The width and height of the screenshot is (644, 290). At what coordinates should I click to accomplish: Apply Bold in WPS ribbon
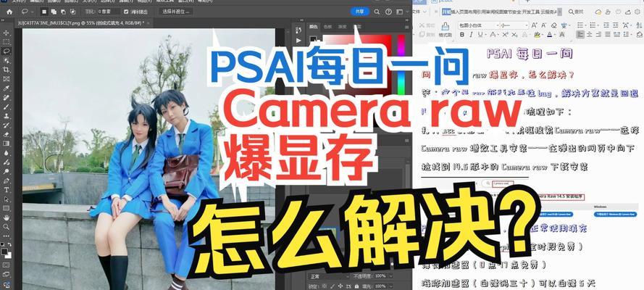pos(462,35)
